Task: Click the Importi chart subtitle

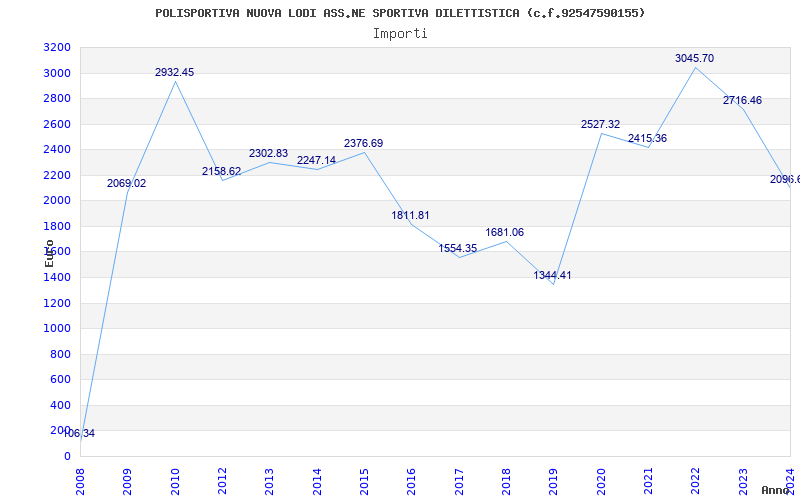Action: [x=400, y=34]
